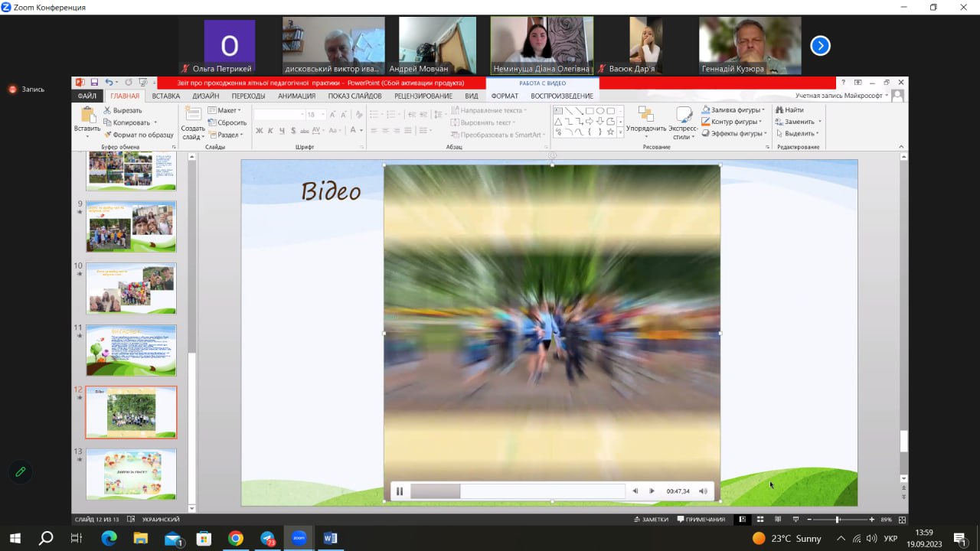Pause the video with the pause button
The image size is (980, 551).
tap(400, 491)
